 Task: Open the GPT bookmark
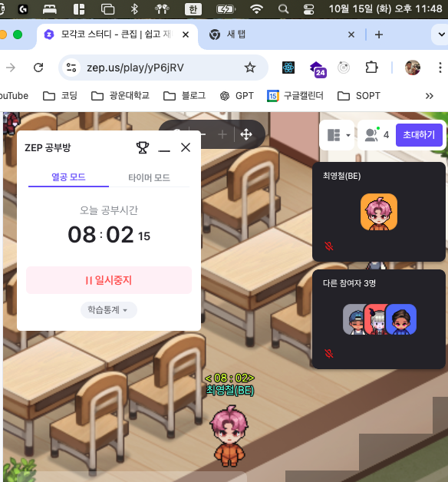(x=237, y=96)
